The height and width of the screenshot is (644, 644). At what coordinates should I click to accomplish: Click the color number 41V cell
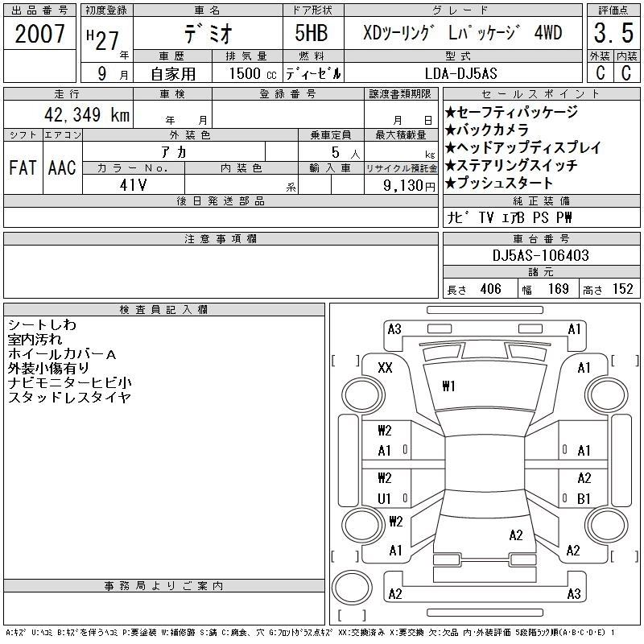pyautogui.click(x=133, y=184)
